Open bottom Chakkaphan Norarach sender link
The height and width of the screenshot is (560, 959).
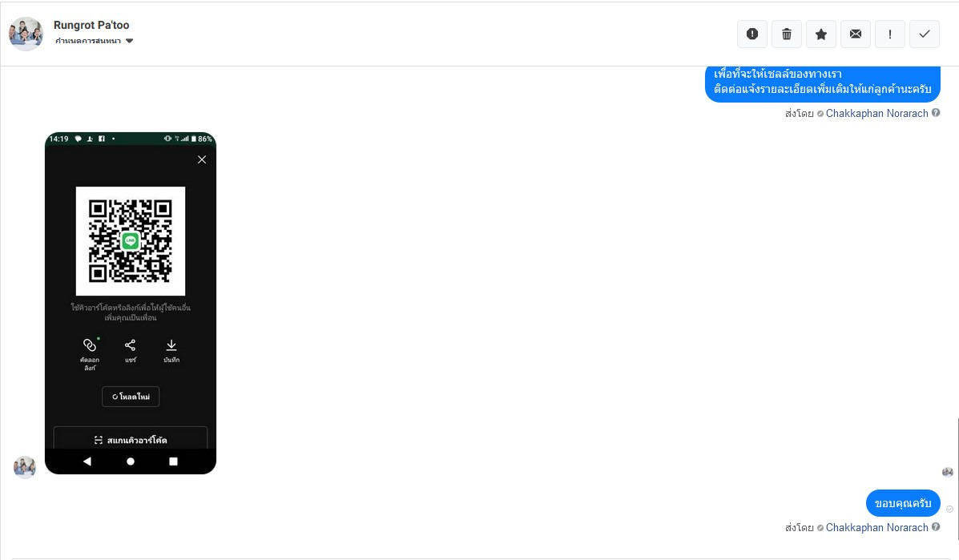point(876,527)
